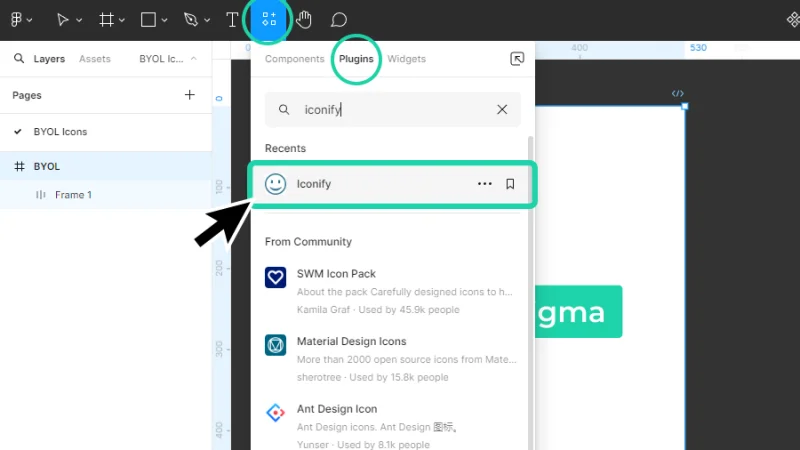
Task: Open the Material Design Icons plugin
Action: (392, 359)
